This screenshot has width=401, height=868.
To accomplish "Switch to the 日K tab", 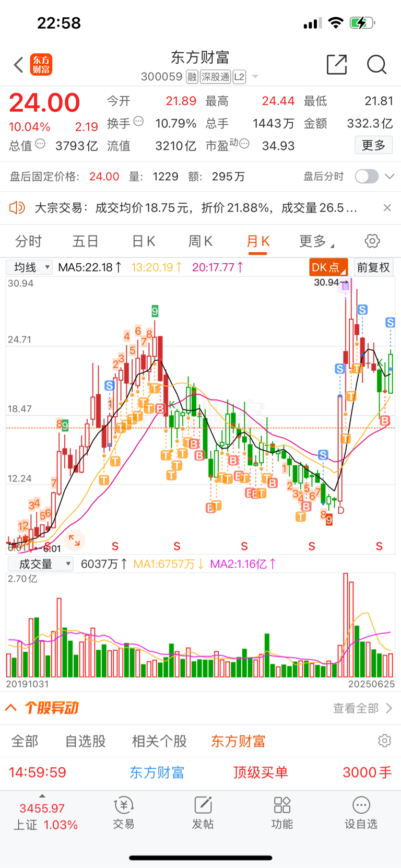I will [144, 241].
